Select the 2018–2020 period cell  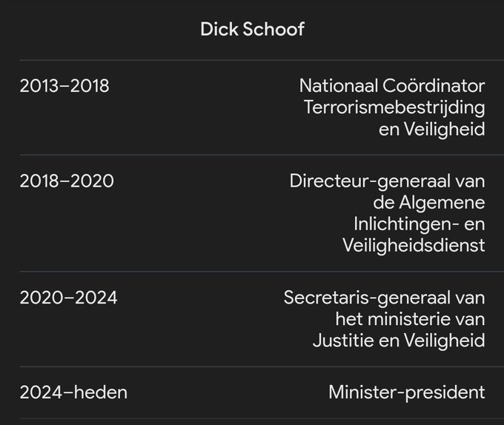click(x=67, y=181)
